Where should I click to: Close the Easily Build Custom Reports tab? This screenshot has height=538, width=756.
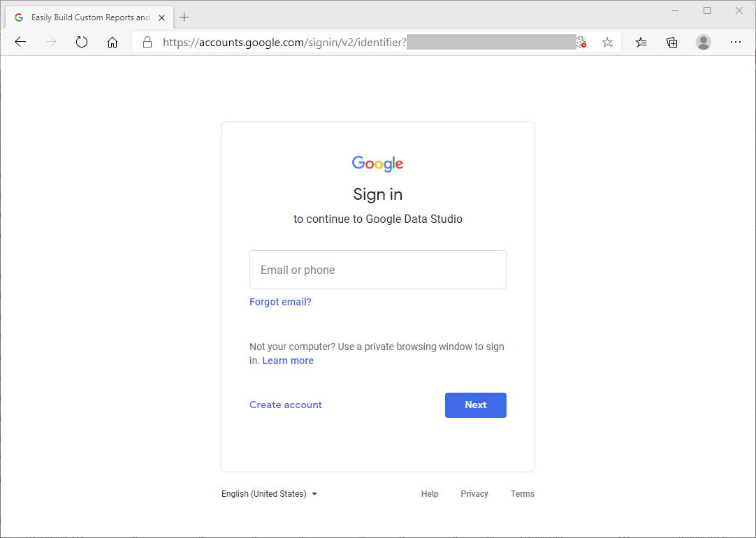(162, 17)
